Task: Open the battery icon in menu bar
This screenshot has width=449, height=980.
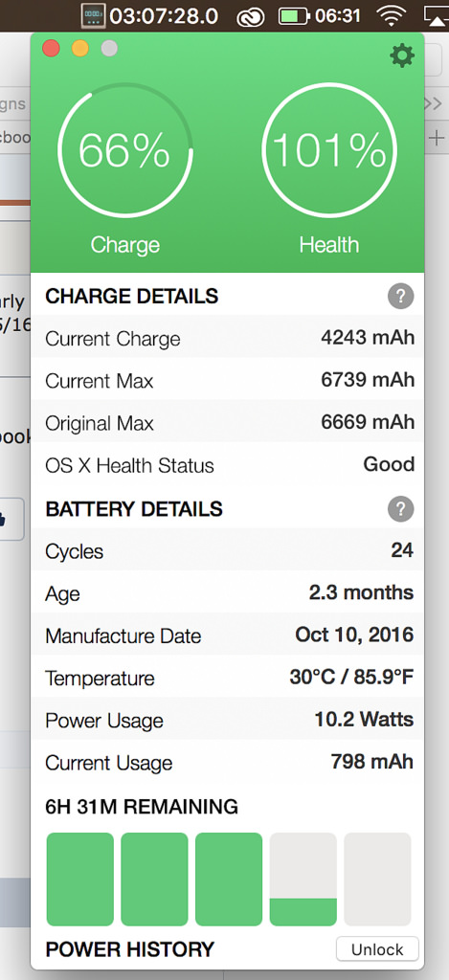Action: coord(295,16)
